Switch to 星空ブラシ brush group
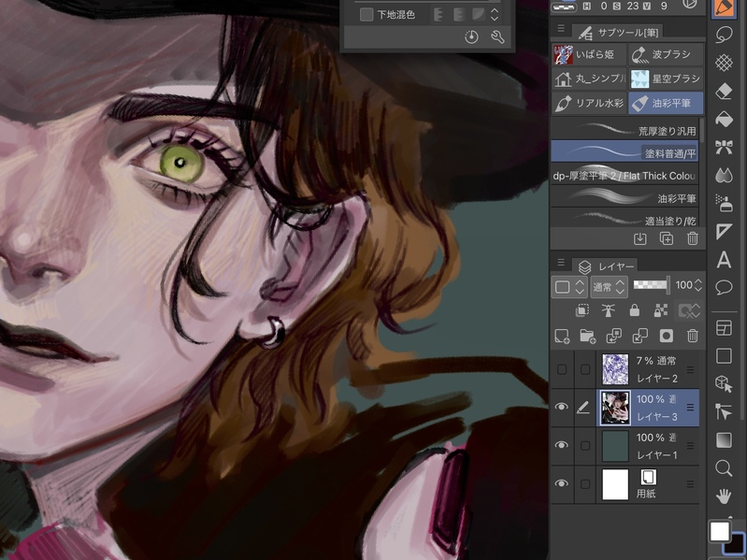 click(x=666, y=79)
